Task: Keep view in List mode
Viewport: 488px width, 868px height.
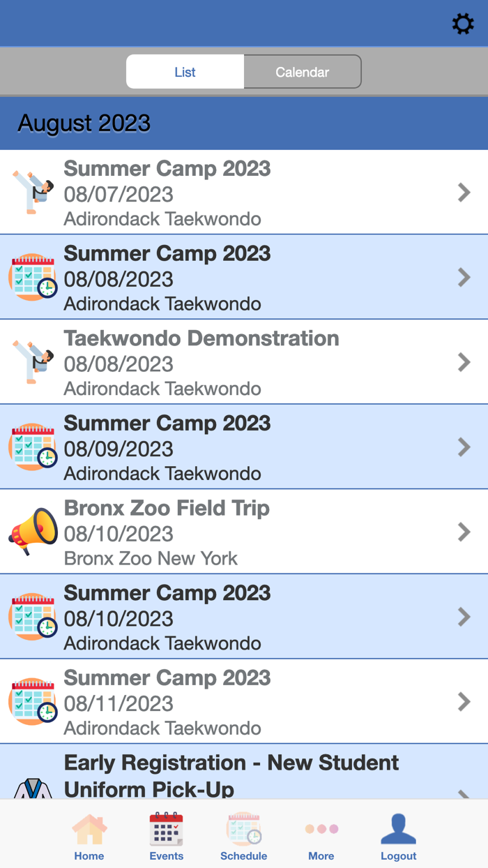Action: coord(184,71)
